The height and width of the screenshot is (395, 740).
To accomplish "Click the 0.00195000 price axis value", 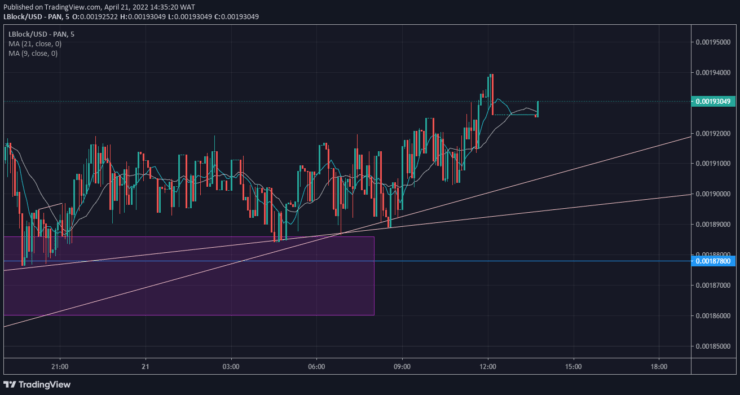I will tap(714, 42).
